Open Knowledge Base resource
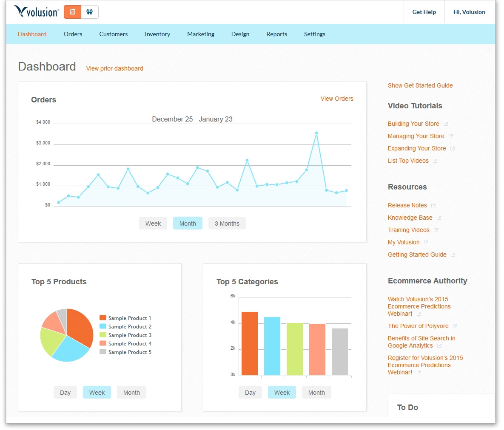Image resolution: width=504 pixels, height=430 pixels. point(410,218)
